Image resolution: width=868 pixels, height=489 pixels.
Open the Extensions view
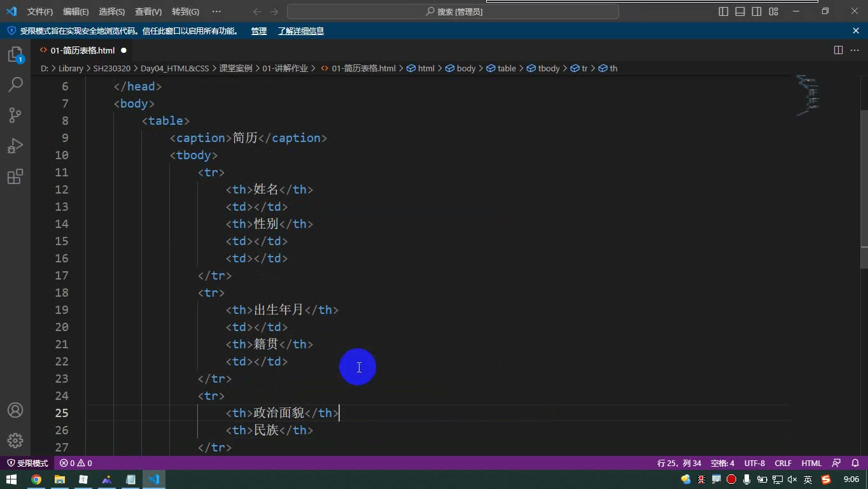click(15, 176)
